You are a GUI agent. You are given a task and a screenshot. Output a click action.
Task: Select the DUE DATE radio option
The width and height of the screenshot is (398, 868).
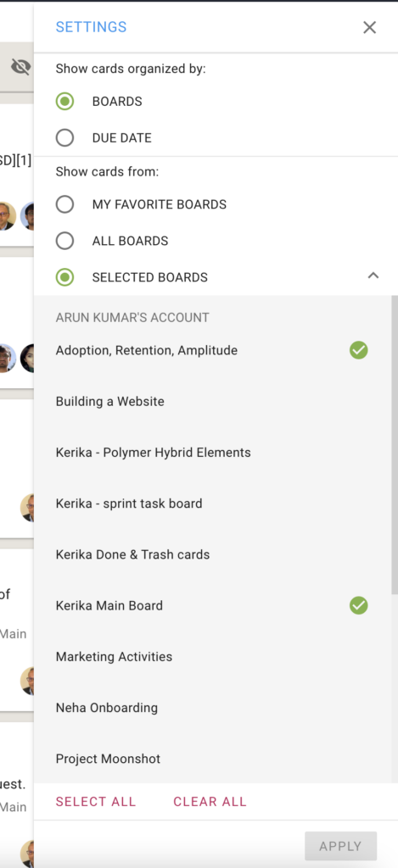coord(64,138)
